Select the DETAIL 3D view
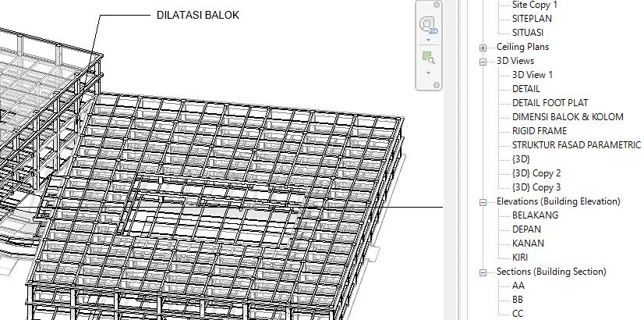 [526, 89]
